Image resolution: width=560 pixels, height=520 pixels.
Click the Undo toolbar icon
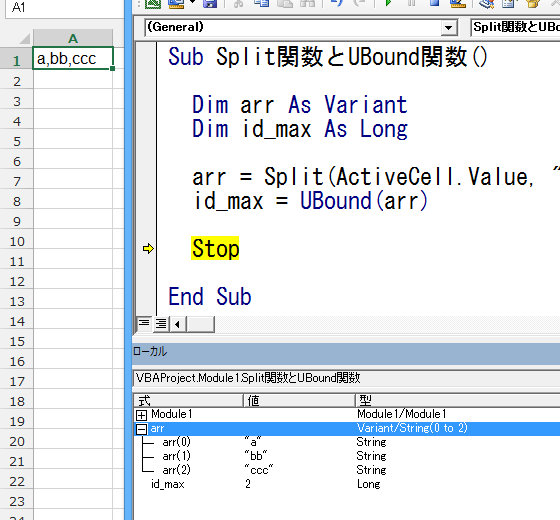[337, 4]
